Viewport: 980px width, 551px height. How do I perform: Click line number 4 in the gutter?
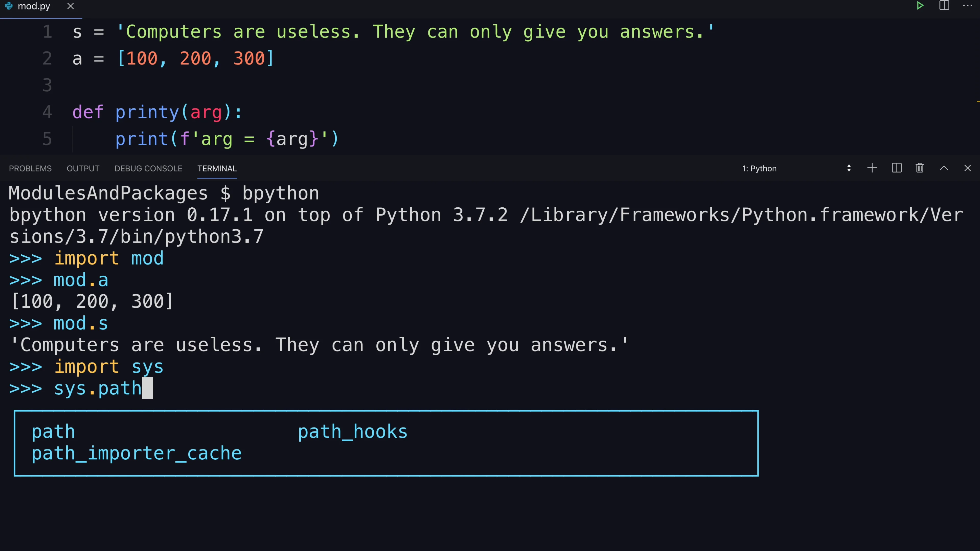(x=47, y=112)
